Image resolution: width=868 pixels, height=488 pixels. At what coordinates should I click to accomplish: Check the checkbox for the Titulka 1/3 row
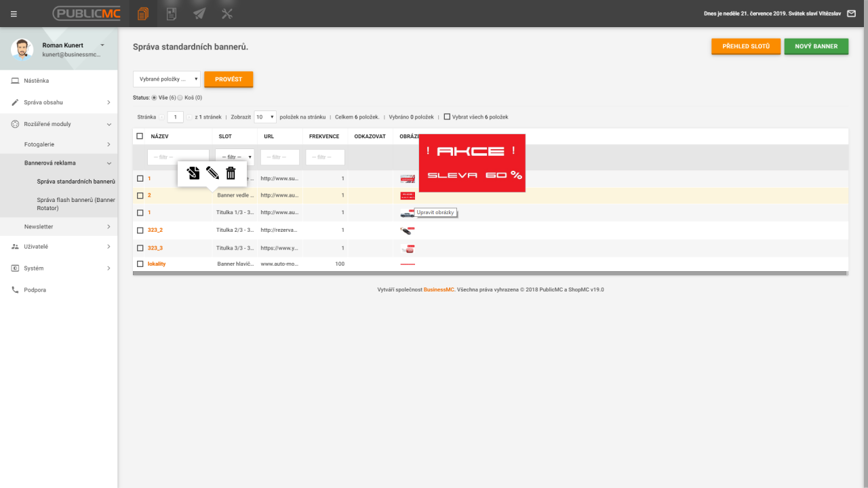point(140,212)
